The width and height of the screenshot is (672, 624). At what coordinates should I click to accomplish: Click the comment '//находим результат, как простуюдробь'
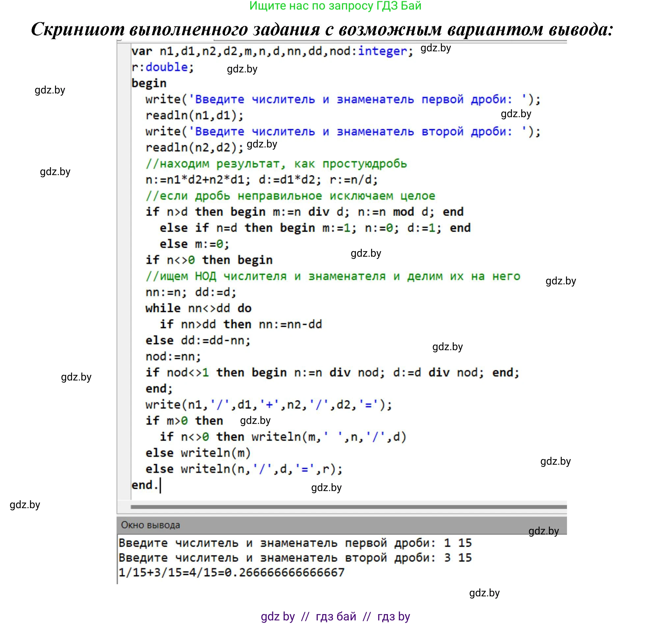tap(276, 164)
